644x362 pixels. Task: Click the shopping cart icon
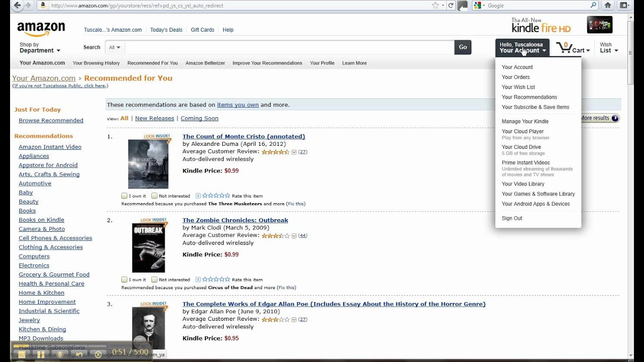click(x=564, y=48)
